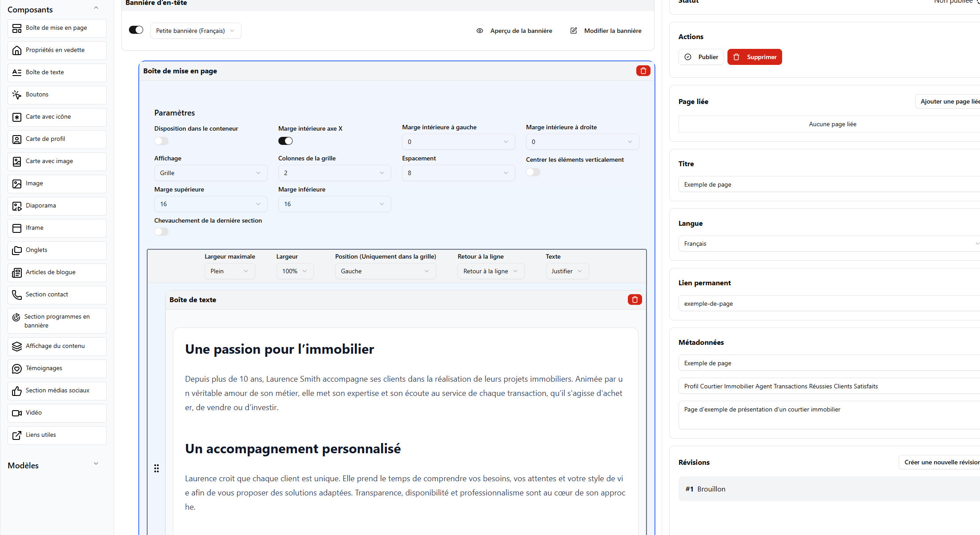Open the Position Gauche dropdown

[386, 271]
